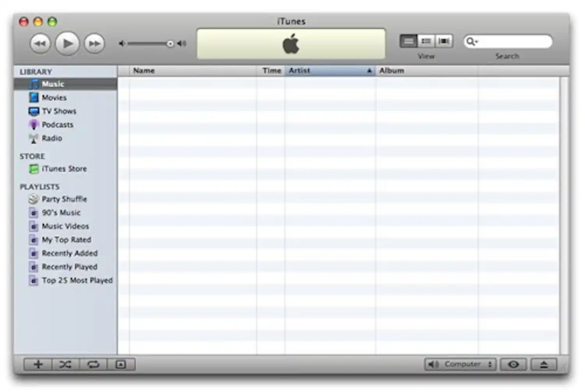This screenshot has width=585, height=392.
Task: Open the Movies library
Action: point(54,97)
